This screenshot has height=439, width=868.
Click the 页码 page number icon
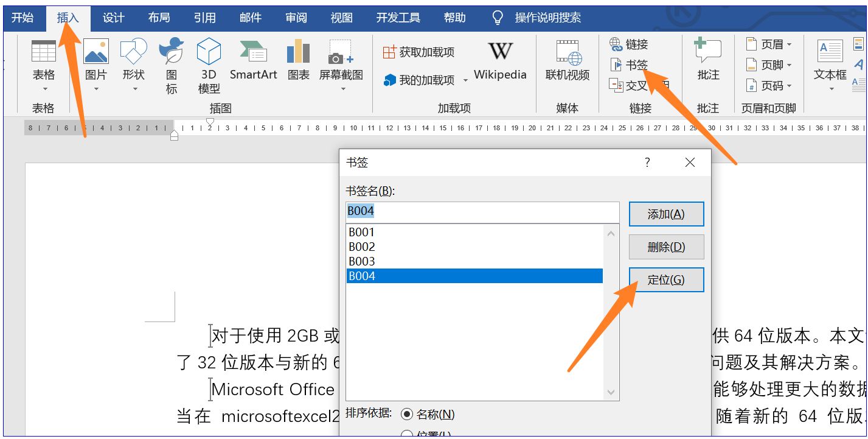click(752, 86)
